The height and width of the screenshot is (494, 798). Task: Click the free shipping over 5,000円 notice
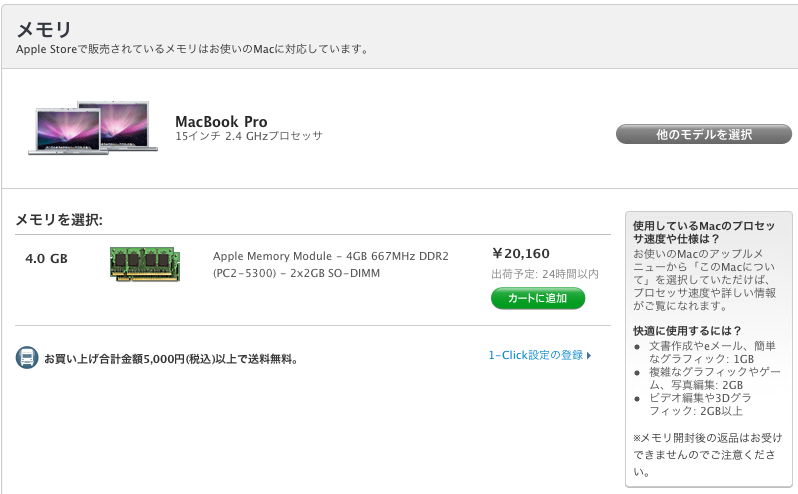point(172,359)
